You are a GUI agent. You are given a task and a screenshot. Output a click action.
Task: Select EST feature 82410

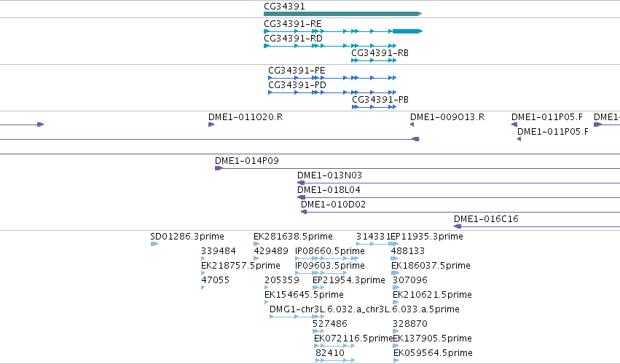click(x=330, y=353)
